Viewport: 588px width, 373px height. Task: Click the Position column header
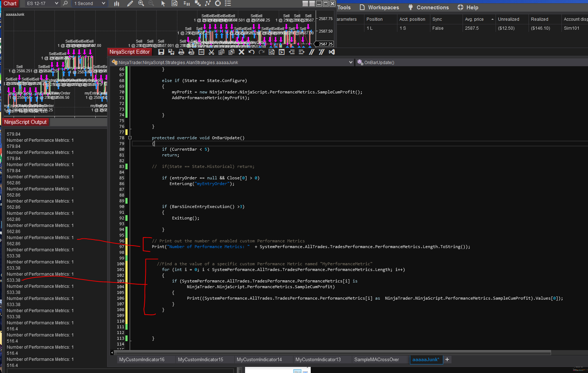(380, 19)
